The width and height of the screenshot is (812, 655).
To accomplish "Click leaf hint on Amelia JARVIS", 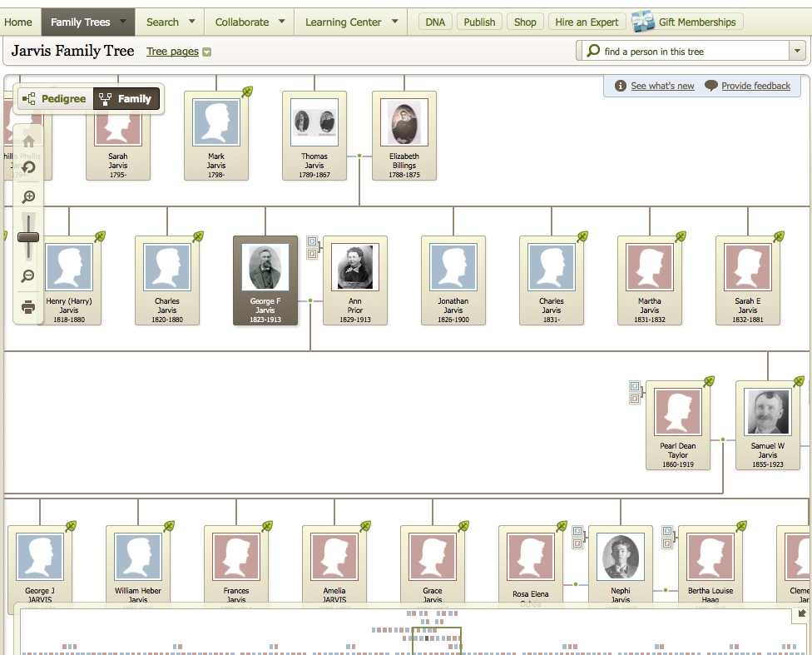I will (365, 526).
